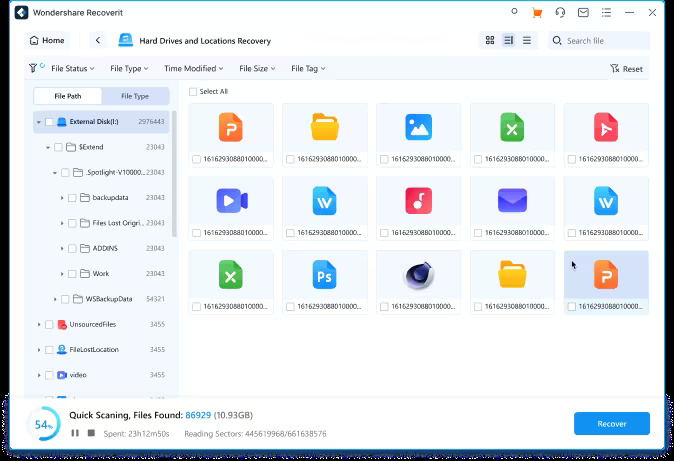Open the customer support headset icon
The image size is (674, 461).
560,12
